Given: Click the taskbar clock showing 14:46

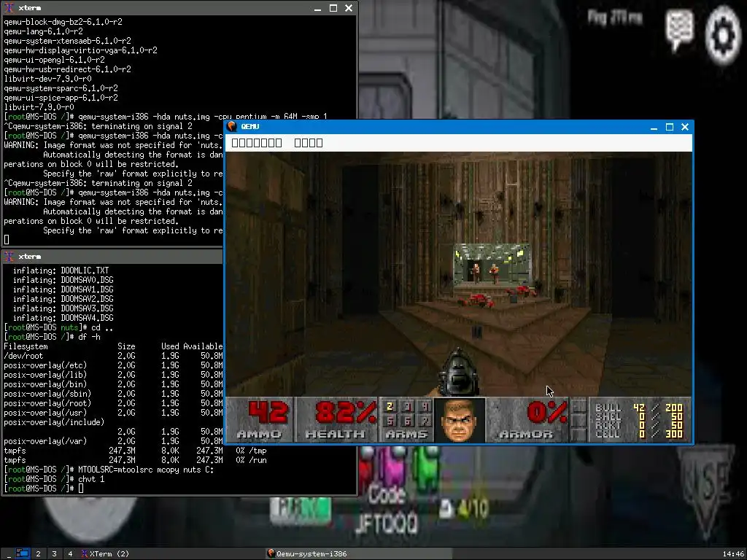Looking at the screenshot, I should click(733, 554).
